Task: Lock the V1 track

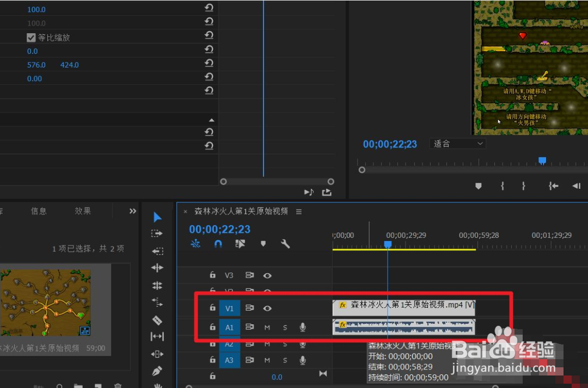Action: tap(213, 307)
